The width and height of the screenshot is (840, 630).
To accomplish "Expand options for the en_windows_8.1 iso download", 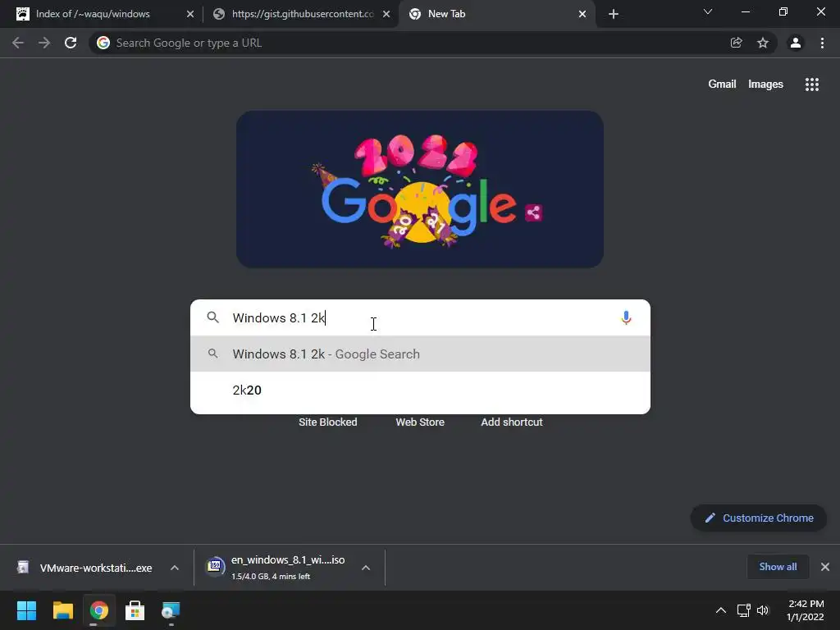I will coord(366,568).
